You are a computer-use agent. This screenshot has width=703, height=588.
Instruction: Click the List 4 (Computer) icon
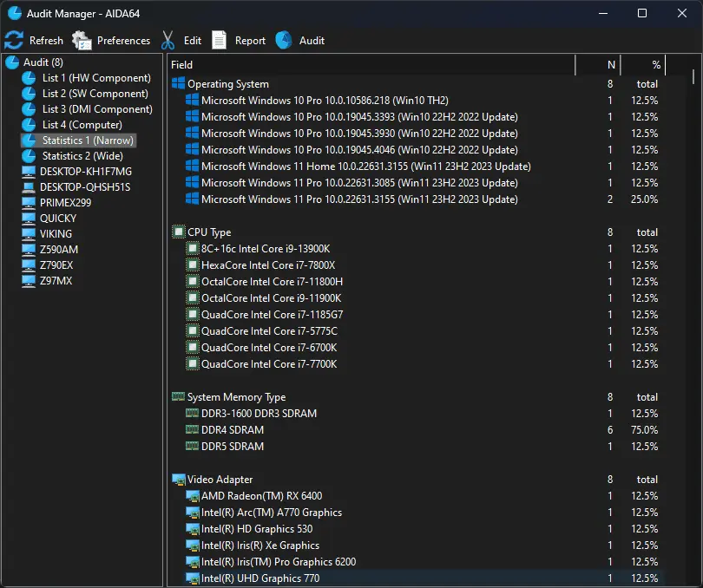29,125
